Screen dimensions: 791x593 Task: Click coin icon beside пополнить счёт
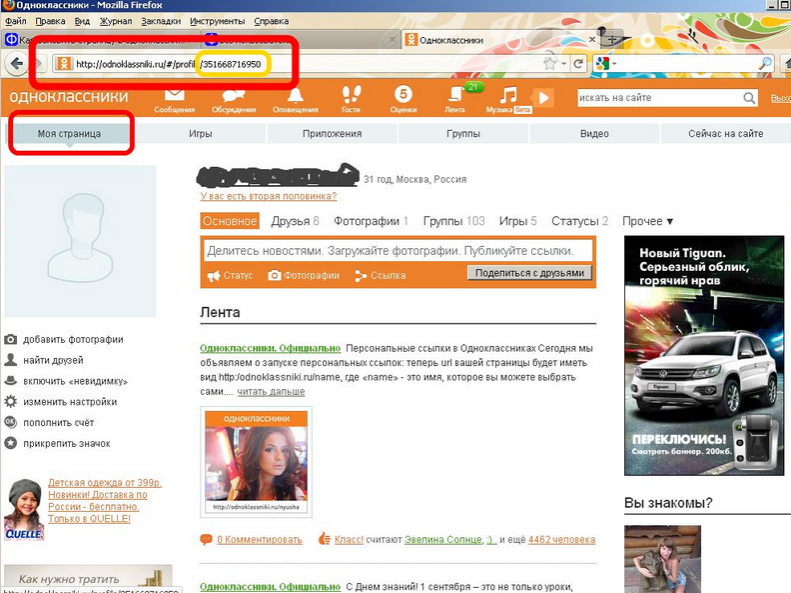11,422
